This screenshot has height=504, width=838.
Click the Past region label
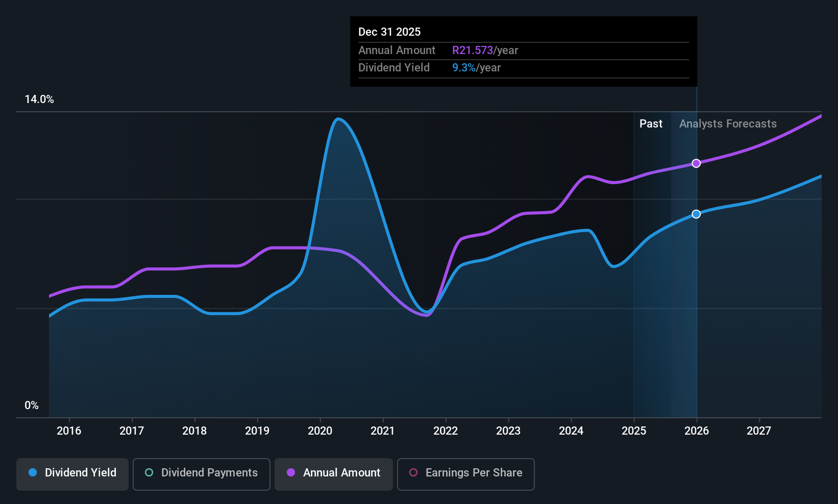651,124
